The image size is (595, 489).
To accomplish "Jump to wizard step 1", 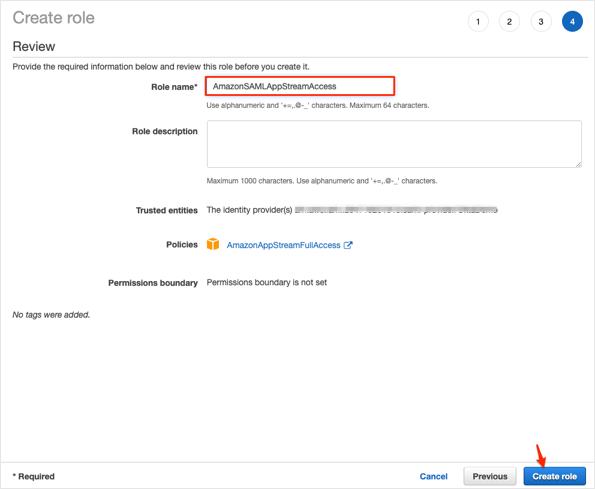I will point(478,22).
